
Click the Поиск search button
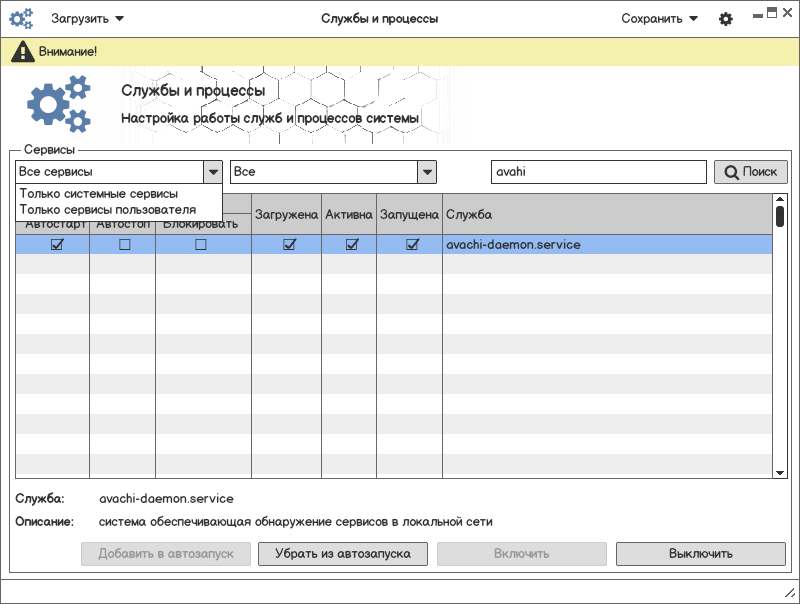[x=750, y=172]
